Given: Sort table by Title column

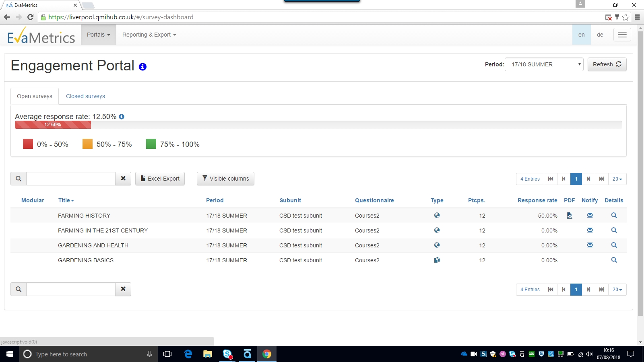Looking at the screenshot, I should click(66, 200).
